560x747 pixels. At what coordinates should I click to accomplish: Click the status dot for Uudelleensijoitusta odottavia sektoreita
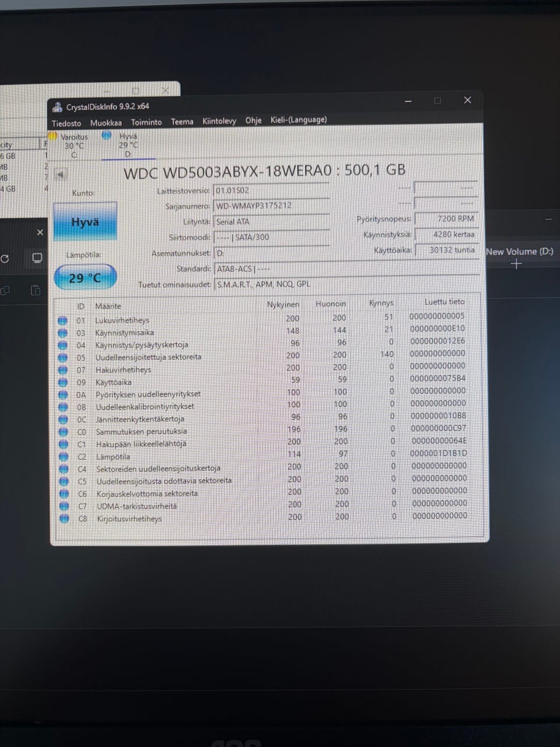pos(64,481)
